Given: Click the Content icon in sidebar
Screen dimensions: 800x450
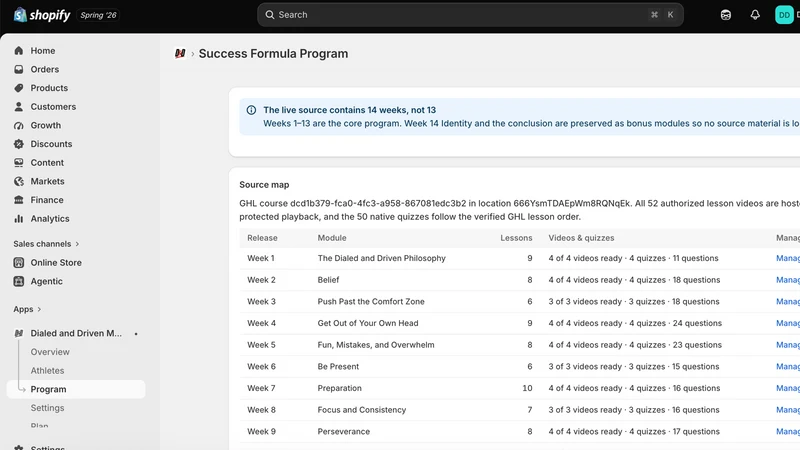Looking at the screenshot, I should click(19, 162).
